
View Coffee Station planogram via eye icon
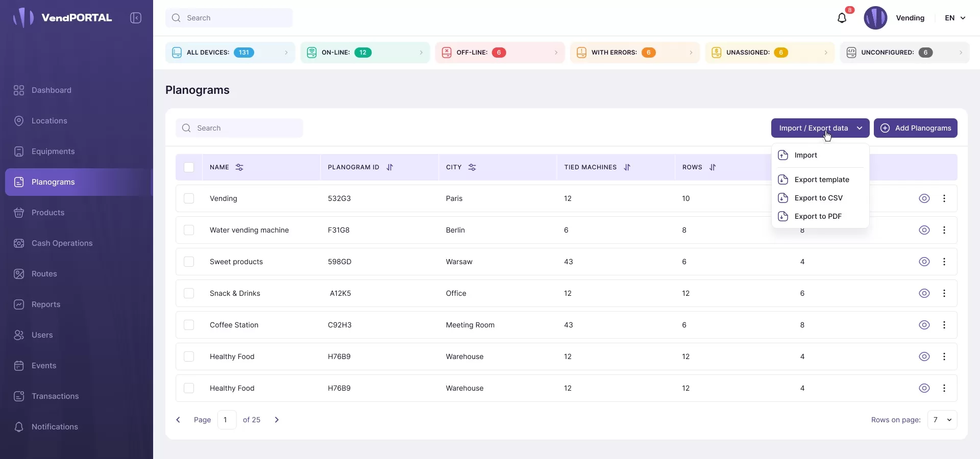point(924,325)
